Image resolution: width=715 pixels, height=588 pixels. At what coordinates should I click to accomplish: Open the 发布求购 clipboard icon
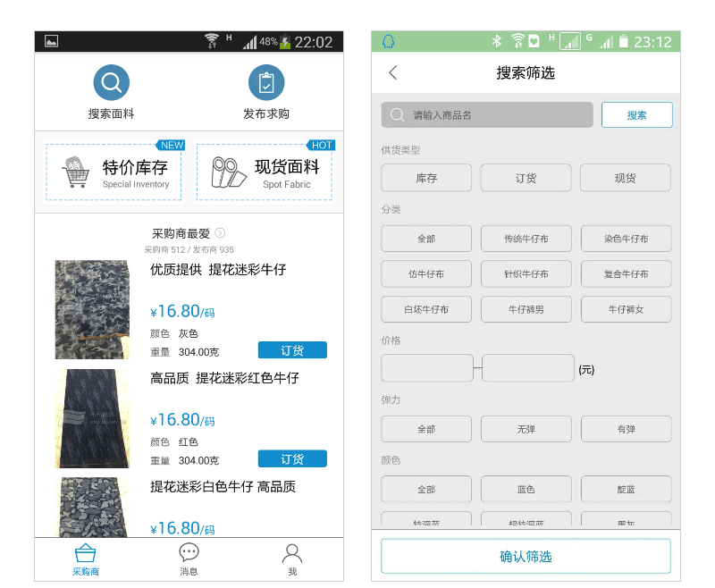pyautogui.click(x=266, y=82)
